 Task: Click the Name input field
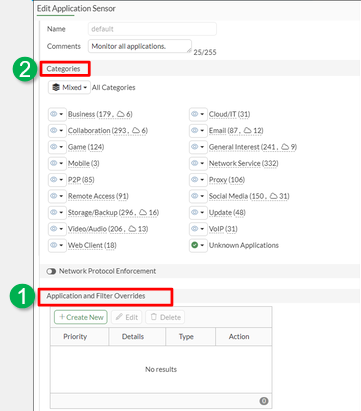coord(152,29)
